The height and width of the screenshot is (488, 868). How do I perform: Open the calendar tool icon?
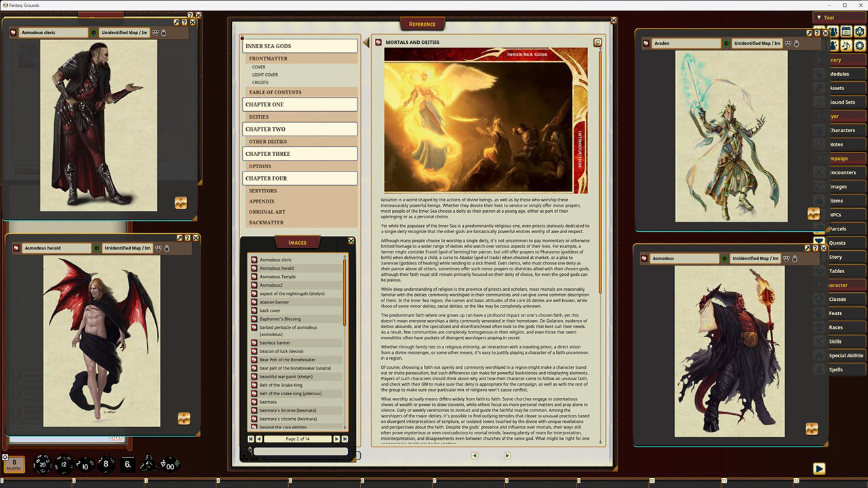[846, 31]
